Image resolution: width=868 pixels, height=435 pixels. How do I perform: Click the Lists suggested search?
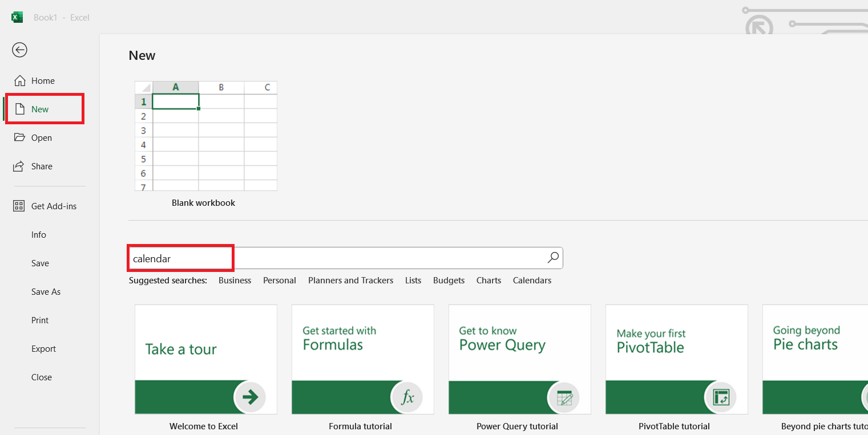(x=413, y=280)
